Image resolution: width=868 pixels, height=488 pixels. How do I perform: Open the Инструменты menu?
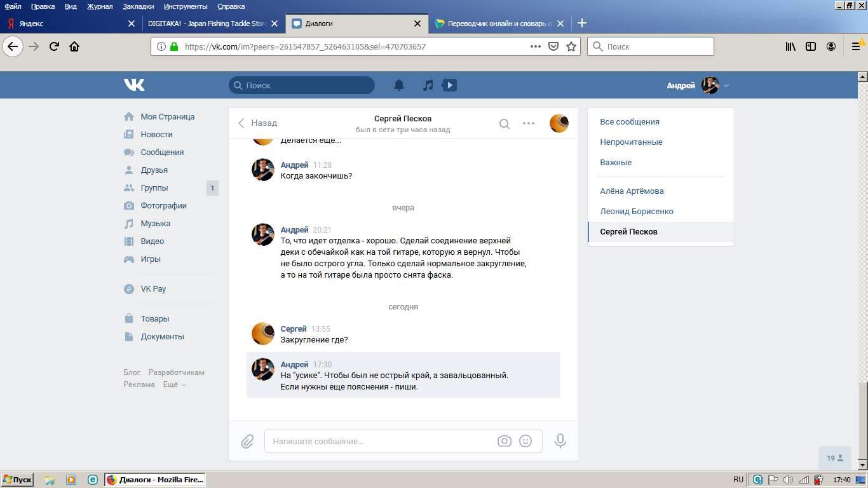pyautogui.click(x=186, y=6)
